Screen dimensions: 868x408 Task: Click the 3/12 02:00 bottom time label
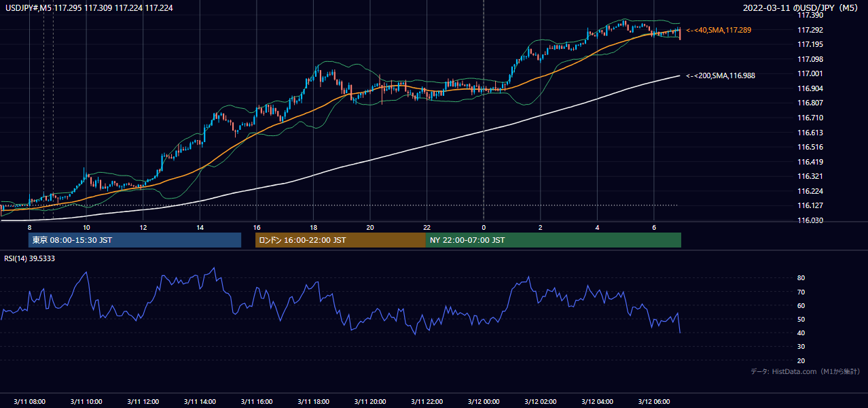(x=540, y=401)
